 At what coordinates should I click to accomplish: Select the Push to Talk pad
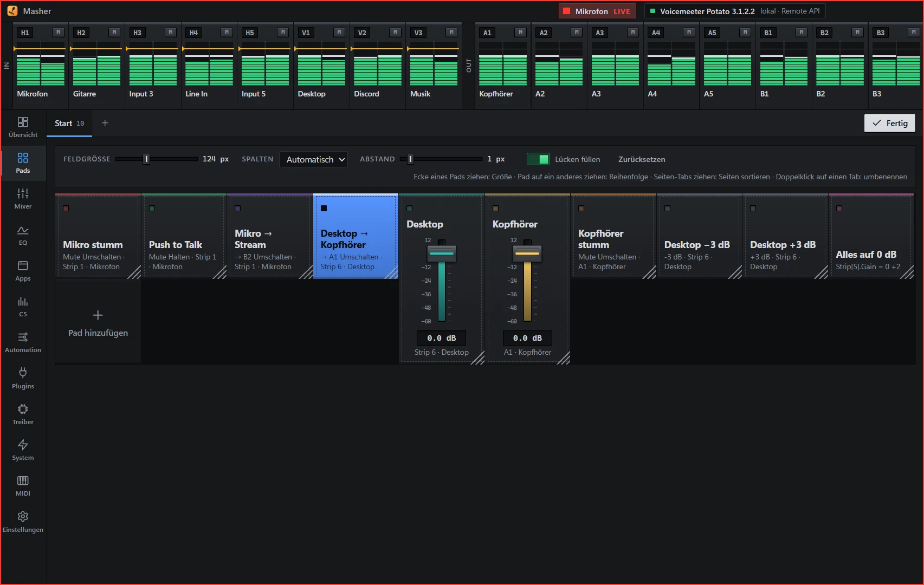coord(184,237)
